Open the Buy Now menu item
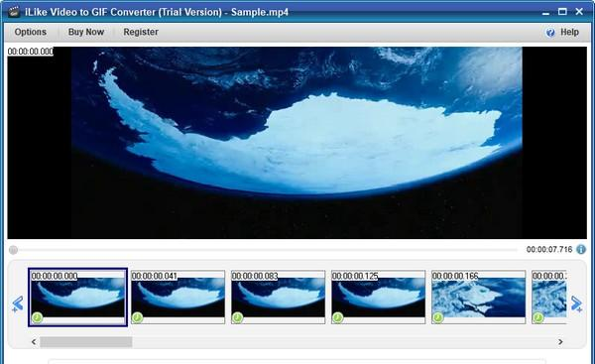 86,32
